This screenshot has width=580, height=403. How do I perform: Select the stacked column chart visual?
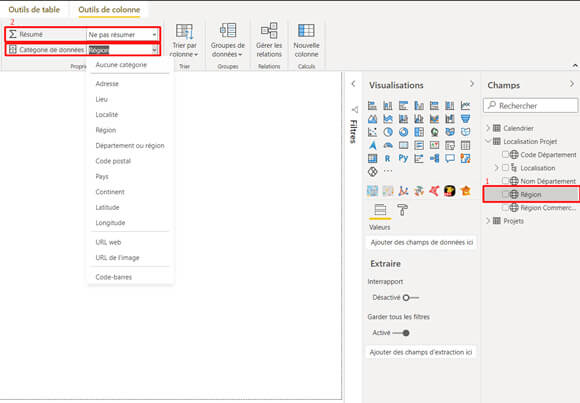388,105
